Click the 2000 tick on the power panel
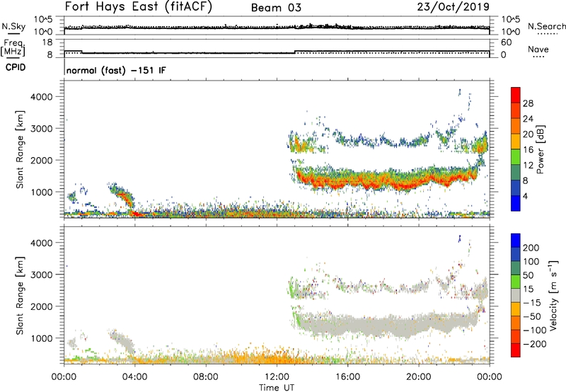Screen dimensions: 566x392 (42, 160)
